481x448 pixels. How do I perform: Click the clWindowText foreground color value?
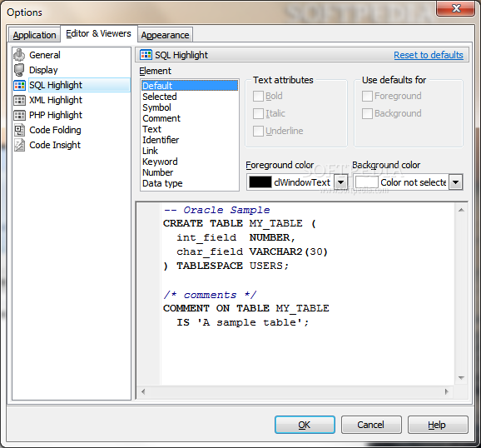coord(302,182)
